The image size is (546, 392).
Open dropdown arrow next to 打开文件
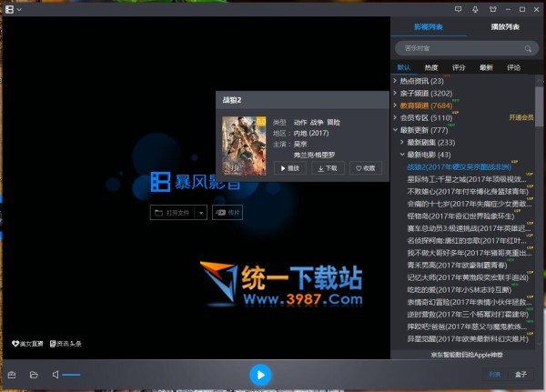[x=201, y=212]
